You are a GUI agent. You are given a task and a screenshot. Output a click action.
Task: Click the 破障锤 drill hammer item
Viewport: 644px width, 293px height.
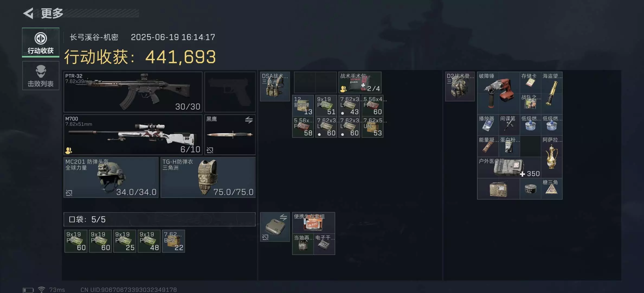click(x=498, y=93)
